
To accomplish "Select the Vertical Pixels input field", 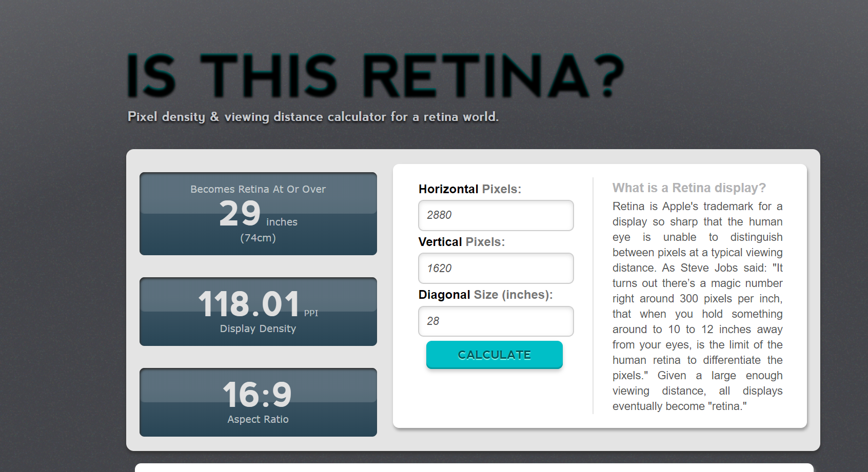I will pyautogui.click(x=496, y=268).
